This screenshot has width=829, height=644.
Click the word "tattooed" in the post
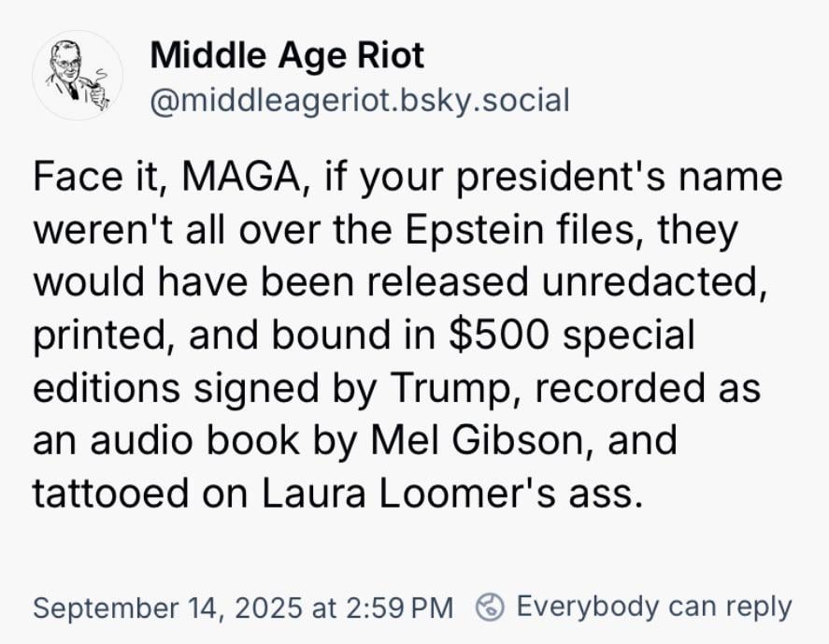106,492
